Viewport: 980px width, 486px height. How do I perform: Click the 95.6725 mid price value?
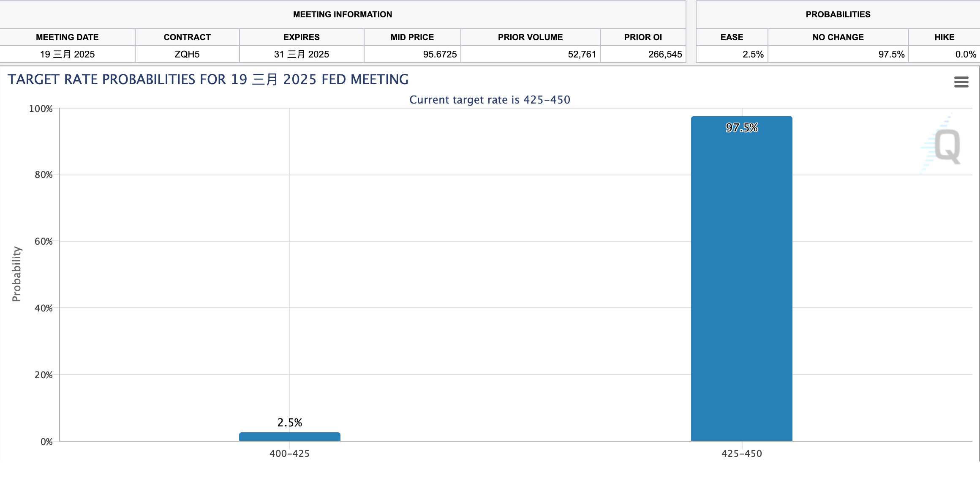click(440, 55)
